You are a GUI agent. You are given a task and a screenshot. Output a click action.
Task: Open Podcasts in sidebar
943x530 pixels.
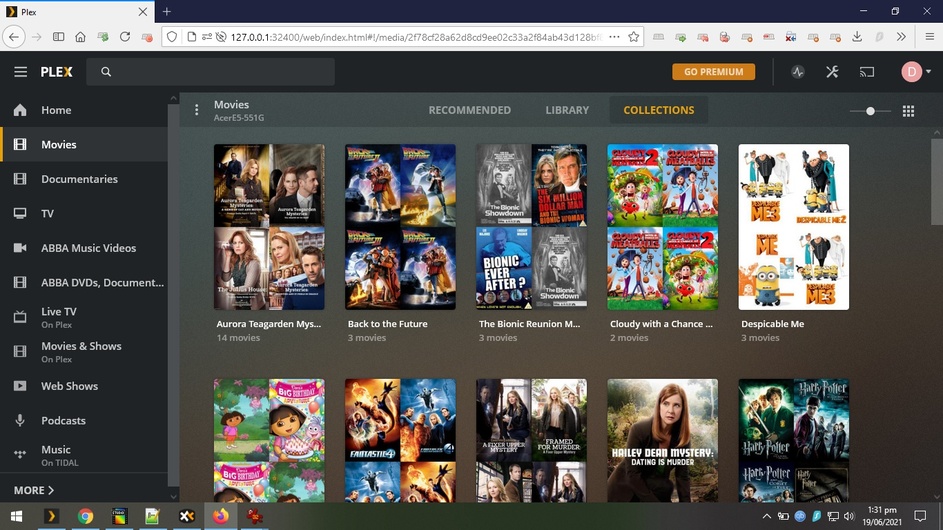coord(84,421)
